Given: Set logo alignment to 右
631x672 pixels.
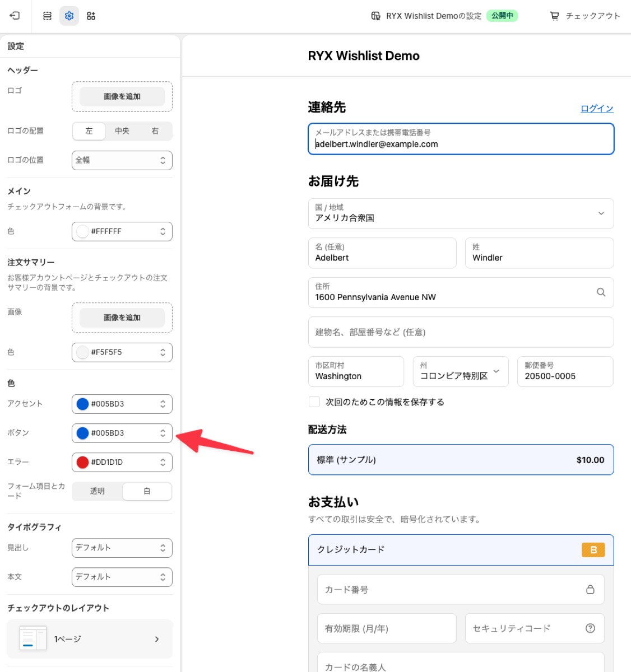Looking at the screenshot, I should [155, 131].
